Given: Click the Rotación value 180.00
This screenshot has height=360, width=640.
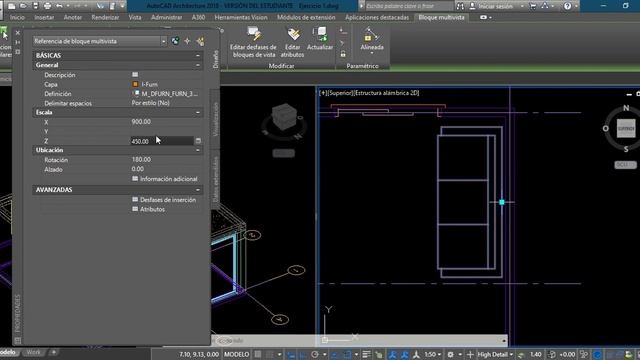Looking at the screenshot, I should tap(141, 160).
